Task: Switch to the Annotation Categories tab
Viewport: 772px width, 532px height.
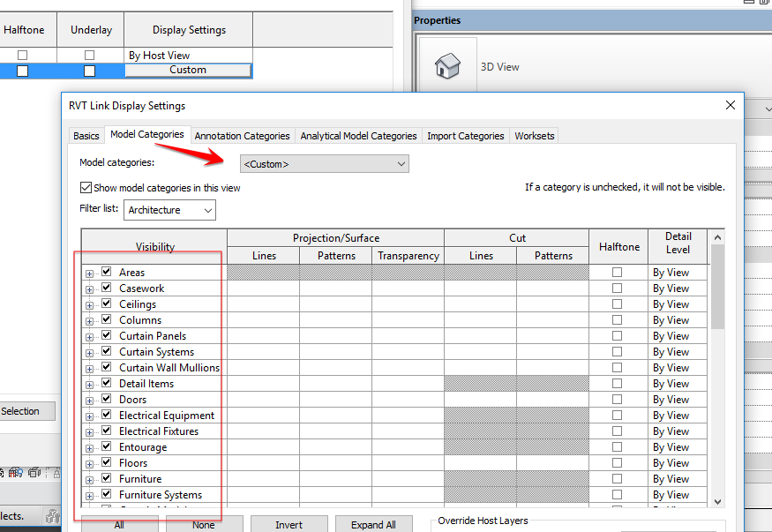Action: pyautogui.click(x=242, y=136)
